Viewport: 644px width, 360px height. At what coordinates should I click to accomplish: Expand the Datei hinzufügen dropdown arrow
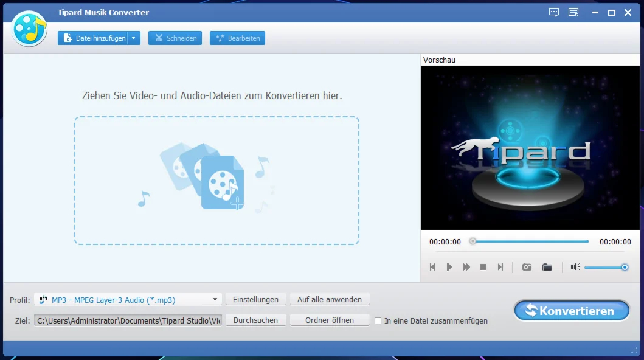134,38
